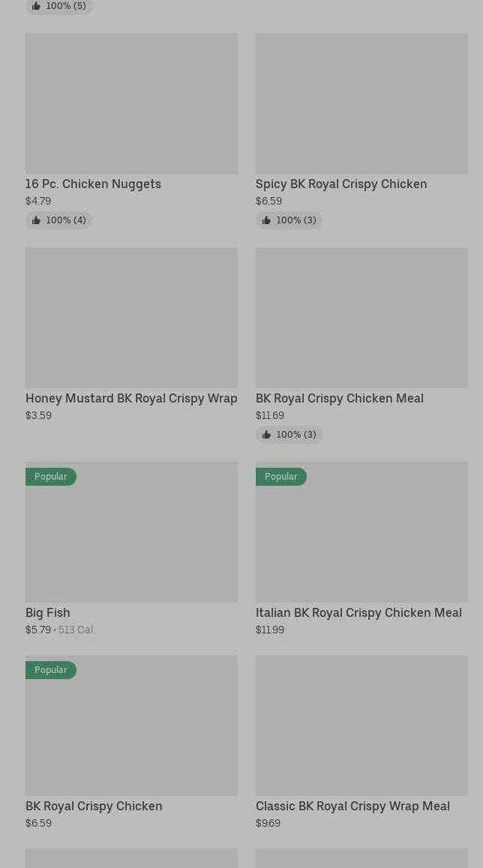Click the Big Fish title link
The width and height of the screenshot is (483, 868).
[48, 612]
